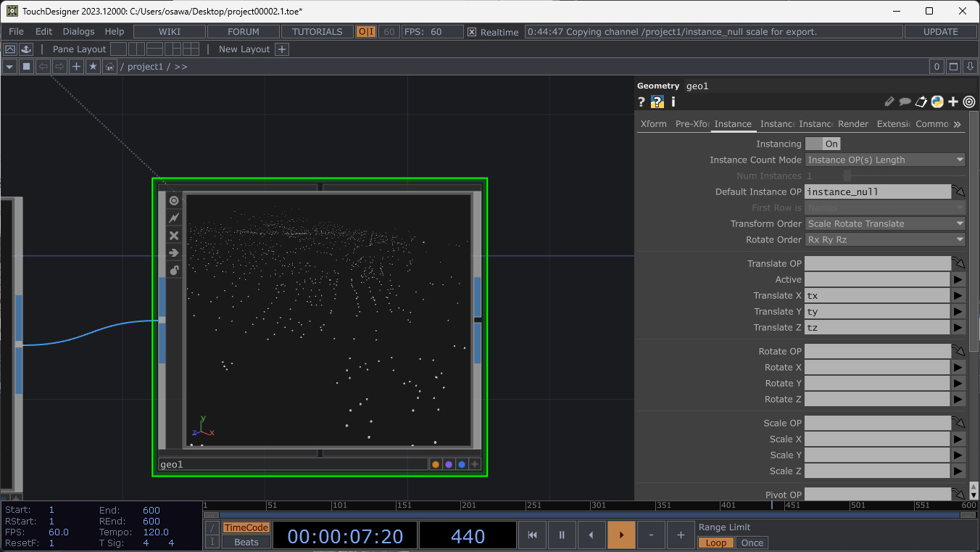
Task: Open the Dialogs menu
Action: click(78, 32)
